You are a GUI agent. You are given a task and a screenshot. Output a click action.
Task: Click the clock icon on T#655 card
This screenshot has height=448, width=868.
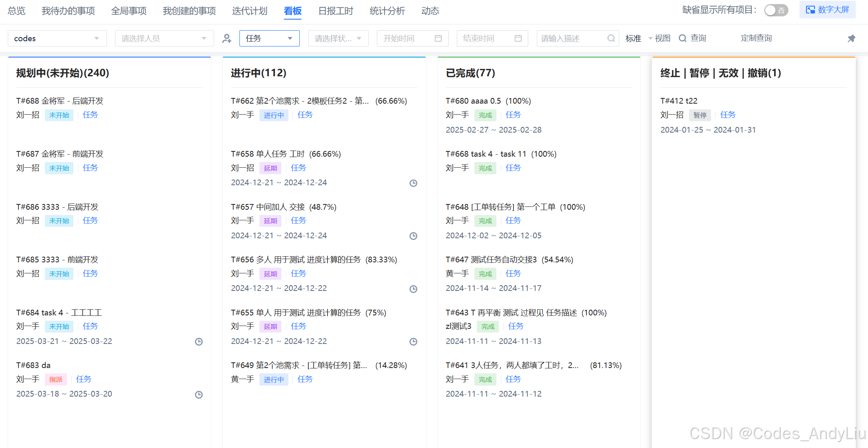tap(413, 342)
